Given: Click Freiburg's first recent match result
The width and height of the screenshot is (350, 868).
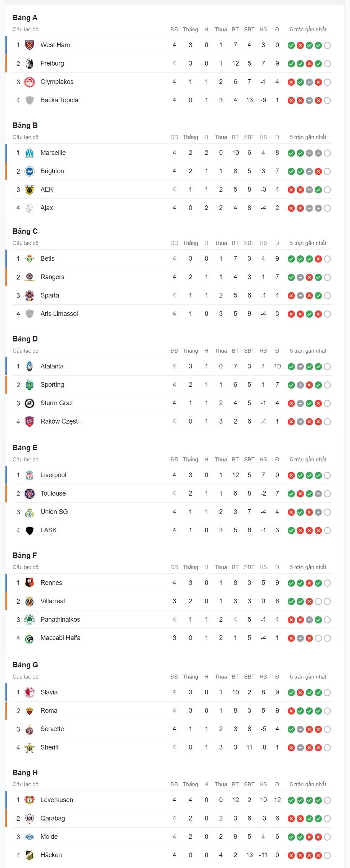Looking at the screenshot, I should pyautogui.click(x=291, y=64).
